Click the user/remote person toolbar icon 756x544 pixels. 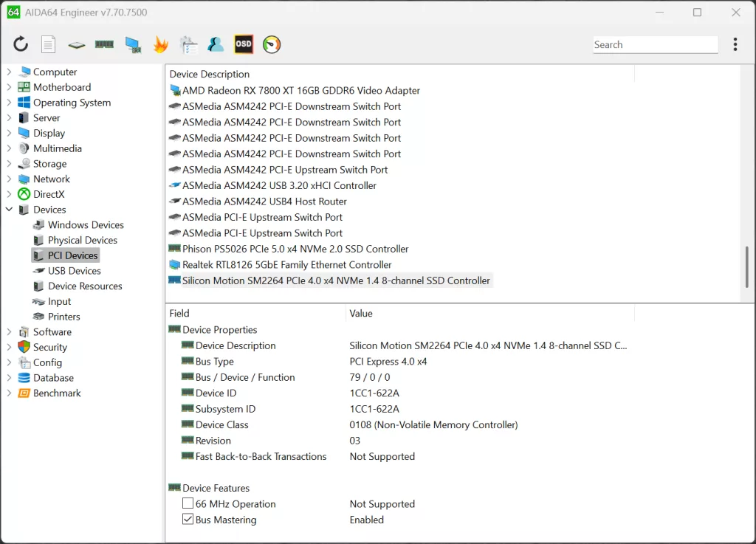[x=216, y=44]
